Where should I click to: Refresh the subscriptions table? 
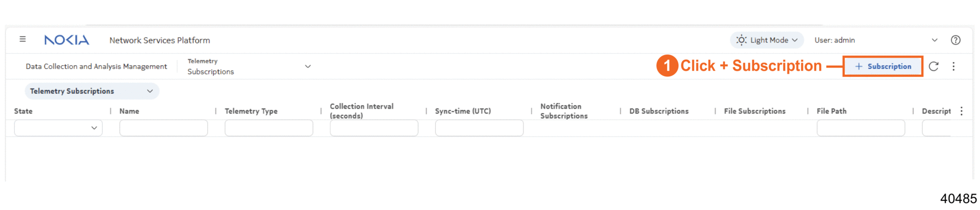[934, 66]
